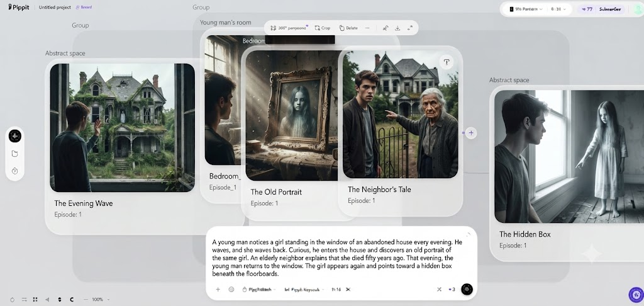Click the credit count 3 in prompt bar
The height and width of the screenshot is (306, 644).
click(452, 290)
